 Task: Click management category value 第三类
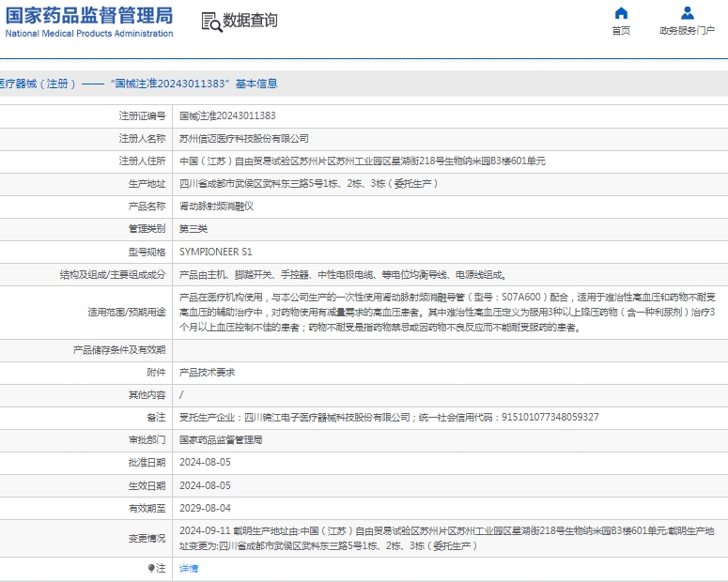pyautogui.click(x=194, y=229)
